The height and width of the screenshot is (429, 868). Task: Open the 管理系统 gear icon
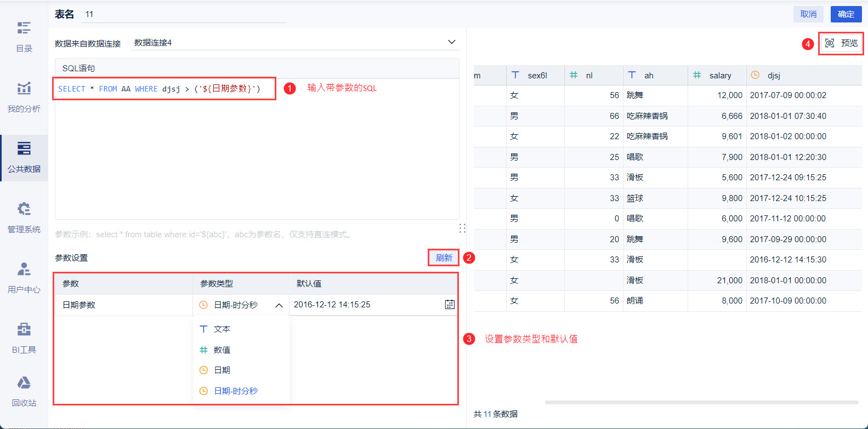(24, 209)
